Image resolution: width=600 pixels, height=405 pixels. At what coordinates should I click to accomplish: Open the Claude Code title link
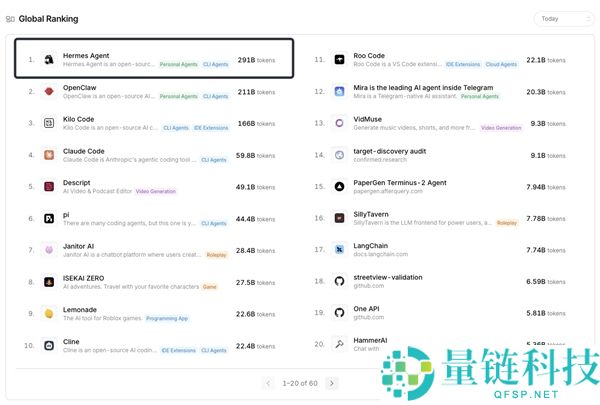click(x=83, y=151)
